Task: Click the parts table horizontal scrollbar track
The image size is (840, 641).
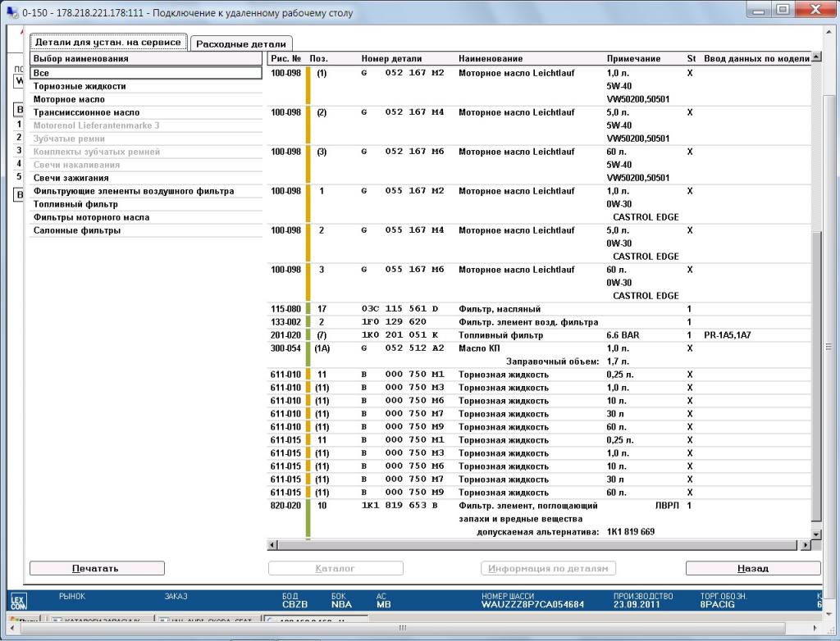Action: pyautogui.click(x=538, y=545)
